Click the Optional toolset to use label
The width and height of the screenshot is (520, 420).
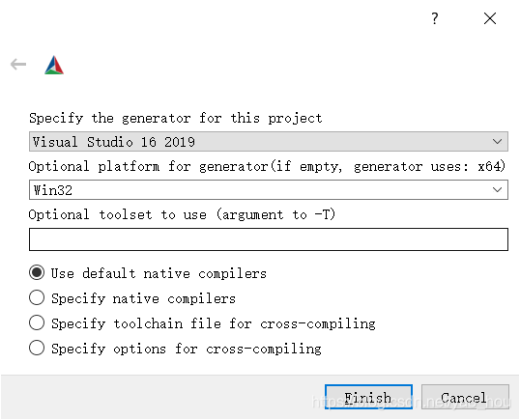(x=182, y=214)
